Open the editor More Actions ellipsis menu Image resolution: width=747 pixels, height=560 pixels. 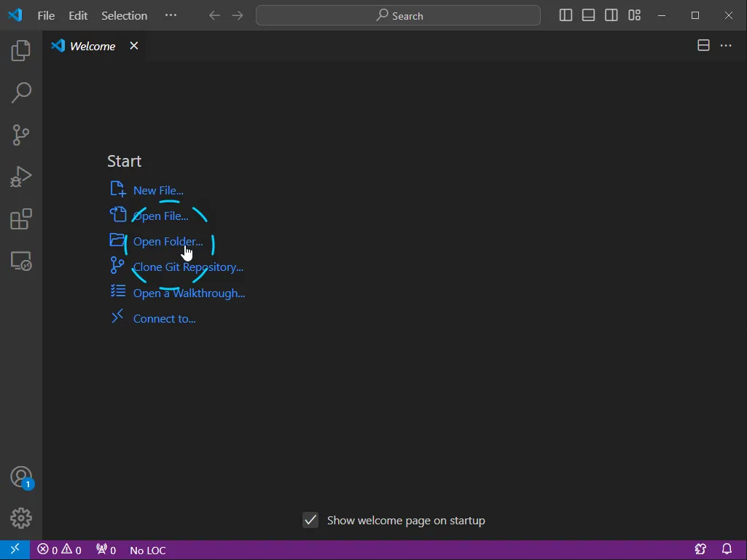(726, 46)
